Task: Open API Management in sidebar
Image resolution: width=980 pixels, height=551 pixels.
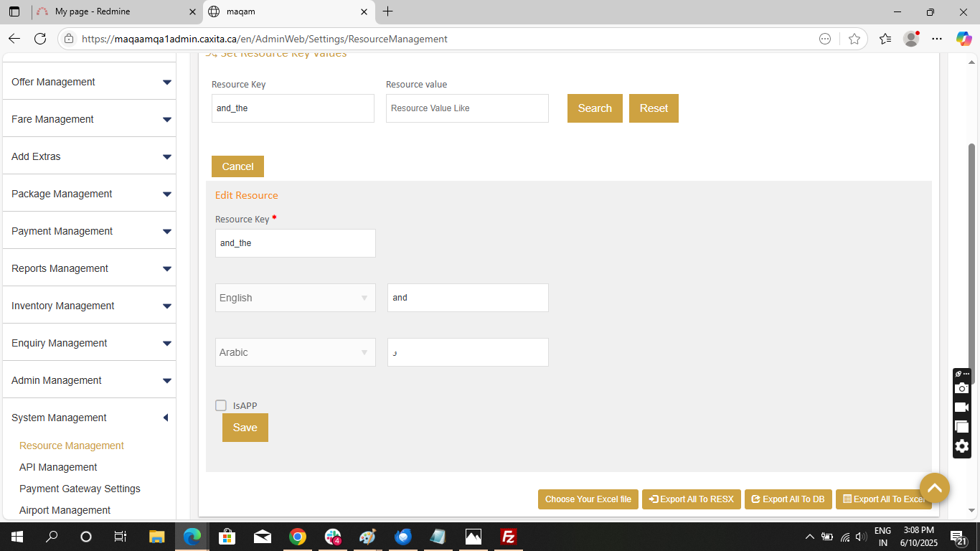Action: tap(58, 467)
